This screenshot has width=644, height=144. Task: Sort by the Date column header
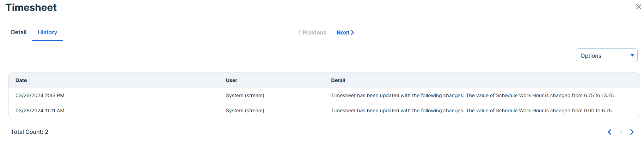(x=21, y=80)
